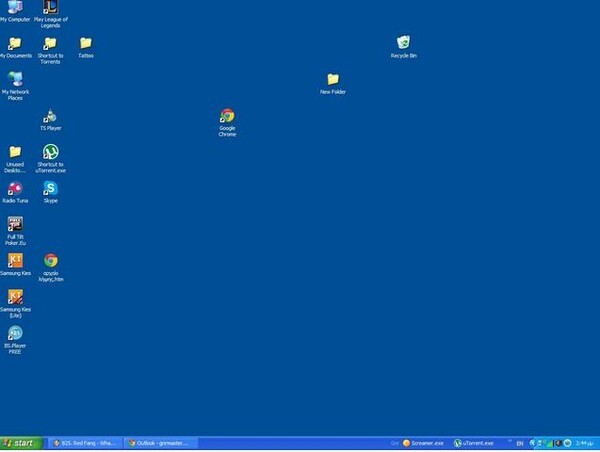Click the EN language indicator in taskbar
600x452 pixels.
(x=519, y=442)
